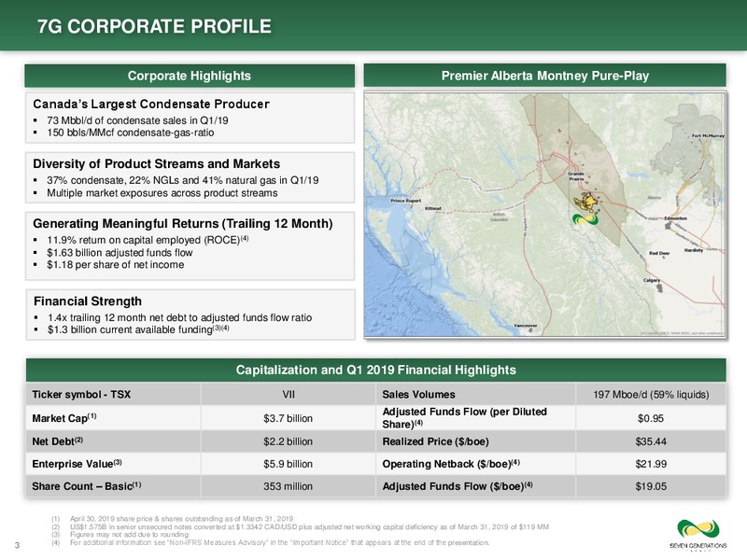Select the 'Enterprise Value' row label
The width and height of the screenshot is (747, 560).
77,464
